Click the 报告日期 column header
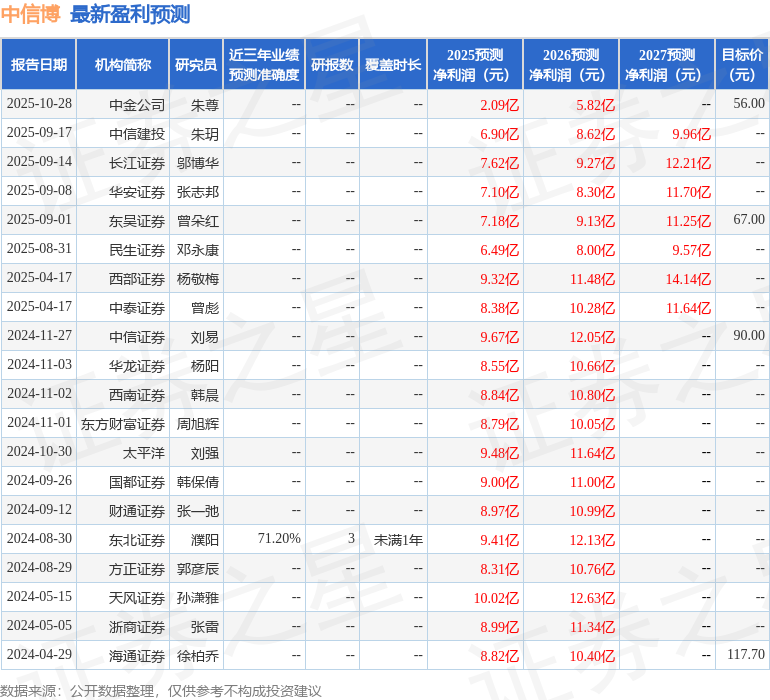 39,64
